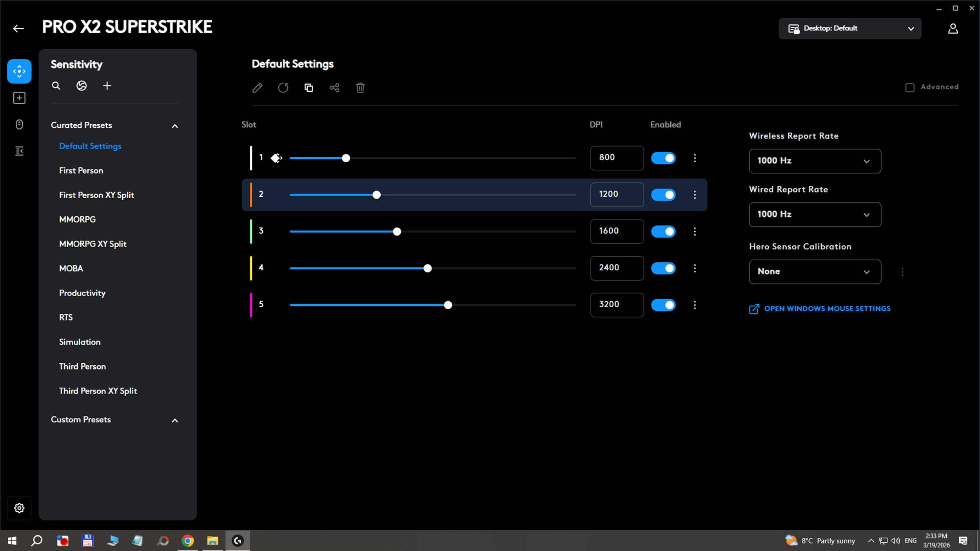The width and height of the screenshot is (980, 551).
Task: Click the back arrow to the previous page
Action: pyautogui.click(x=18, y=29)
